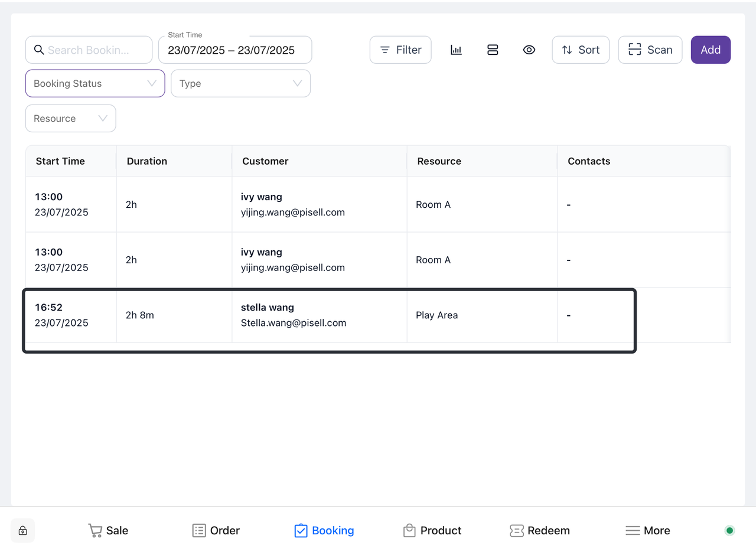Click the lock icon in bottom bar

click(x=23, y=530)
